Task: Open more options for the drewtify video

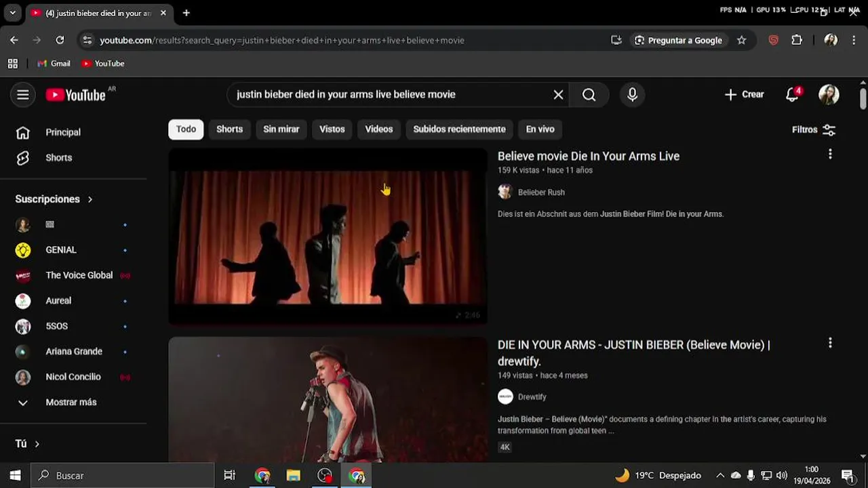Action: click(830, 343)
